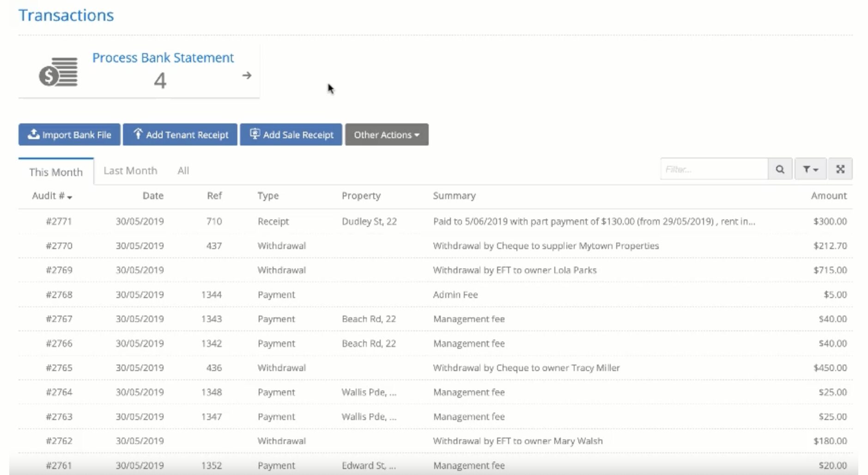This screenshot has height=475, width=868.
Task: Click Dudley St, 22 property cell
Action: pos(369,221)
